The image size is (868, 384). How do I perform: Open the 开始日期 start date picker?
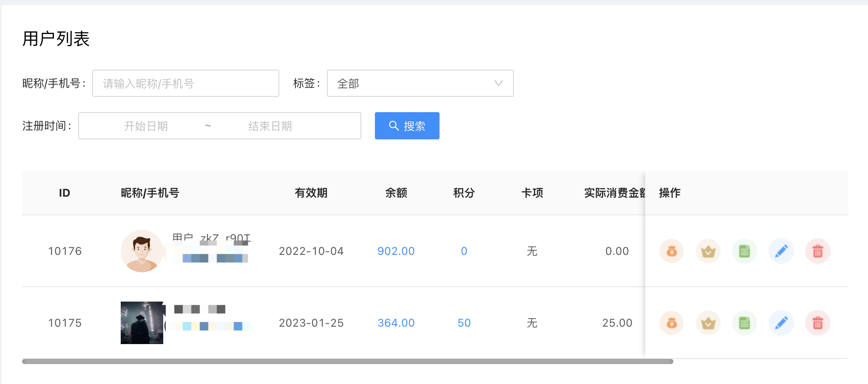pyautogui.click(x=146, y=126)
